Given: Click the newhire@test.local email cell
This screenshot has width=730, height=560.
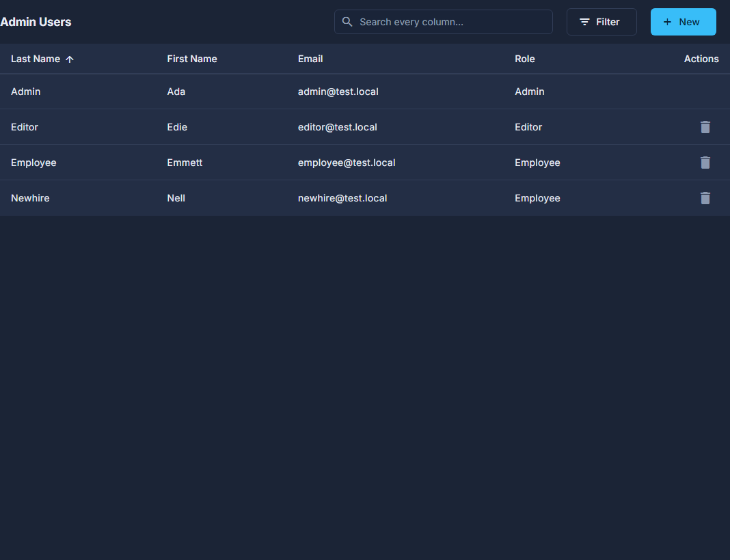Looking at the screenshot, I should coord(342,198).
